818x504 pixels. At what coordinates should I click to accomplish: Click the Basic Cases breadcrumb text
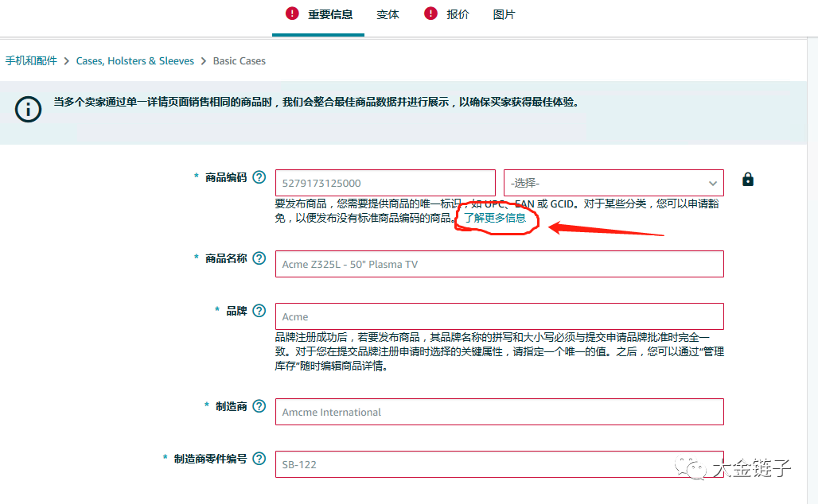tap(239, 61)
